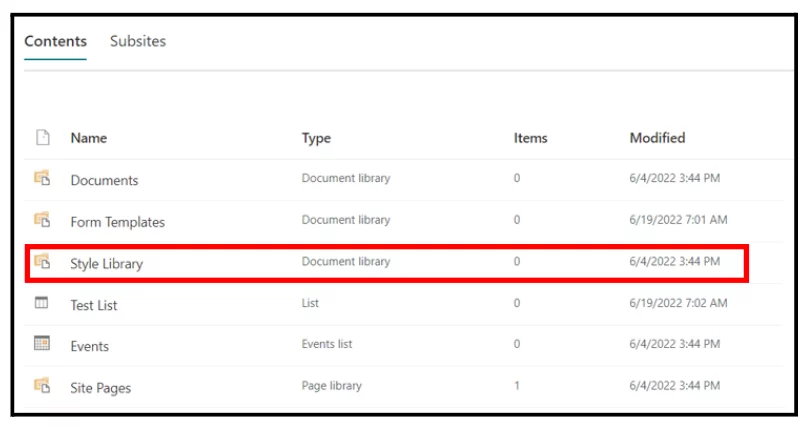This screenshot has height=426, width=808.
Task: Click the Test List icon
Action: point(42,303)
